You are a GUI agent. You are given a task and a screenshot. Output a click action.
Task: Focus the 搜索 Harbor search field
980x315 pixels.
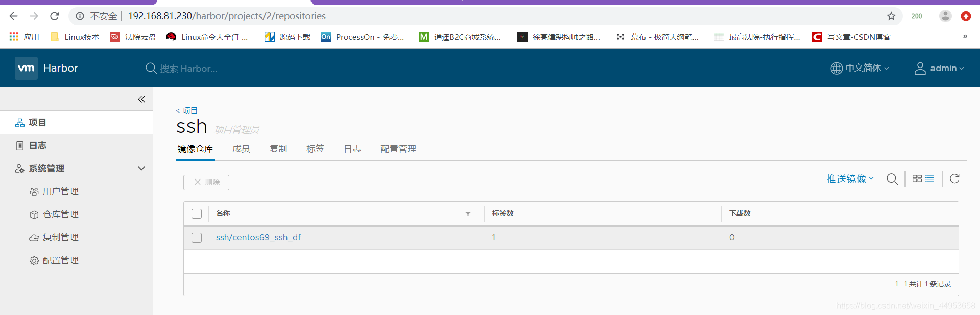point(188,69)
